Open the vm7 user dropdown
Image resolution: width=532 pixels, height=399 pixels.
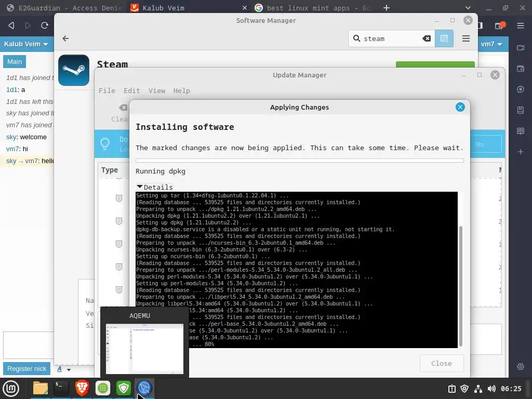click(491, 44)
